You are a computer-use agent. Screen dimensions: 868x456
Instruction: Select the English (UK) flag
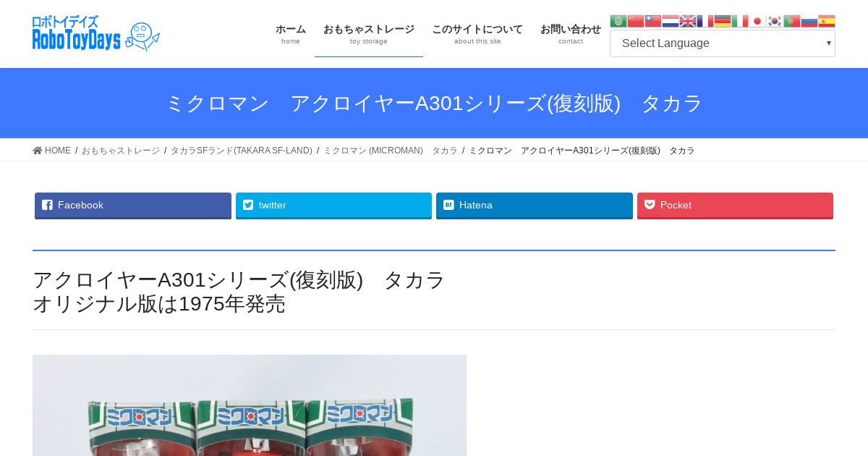click(x=688, y=21)
